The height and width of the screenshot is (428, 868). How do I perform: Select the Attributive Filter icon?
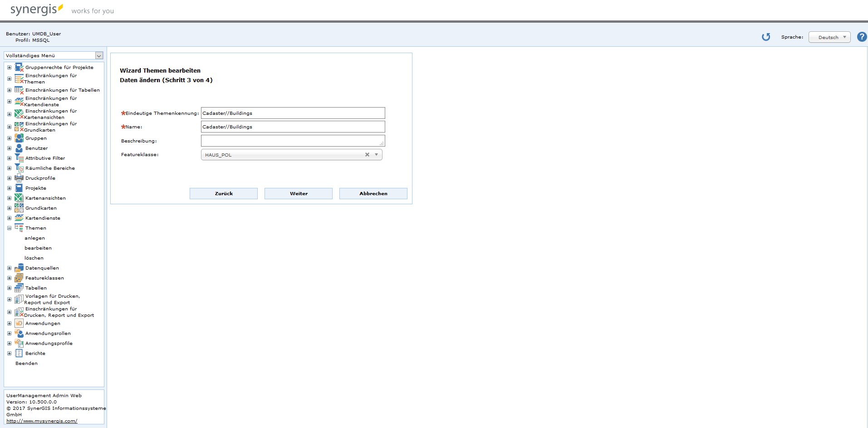click(19, 157)
